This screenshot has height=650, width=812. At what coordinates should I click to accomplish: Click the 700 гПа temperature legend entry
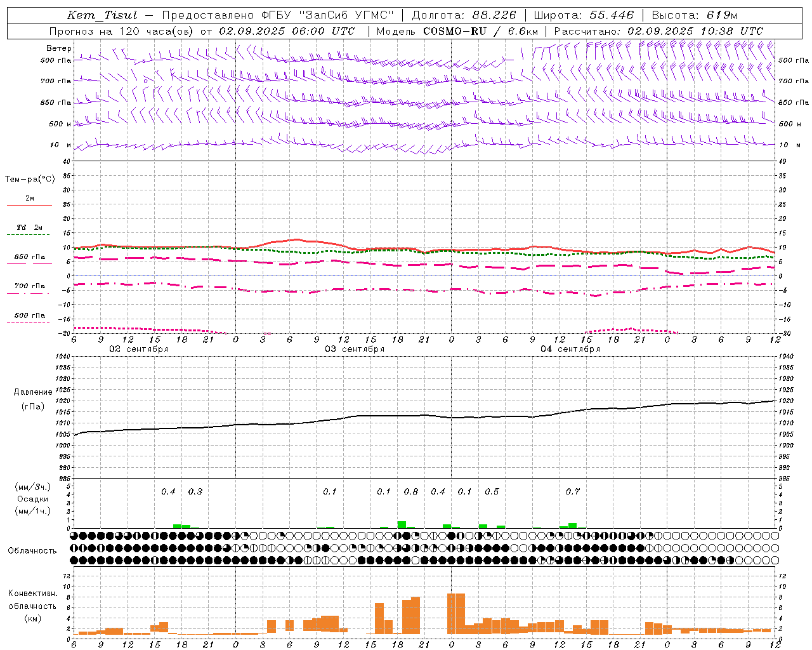pyautogui.click(x=30, y=286)
